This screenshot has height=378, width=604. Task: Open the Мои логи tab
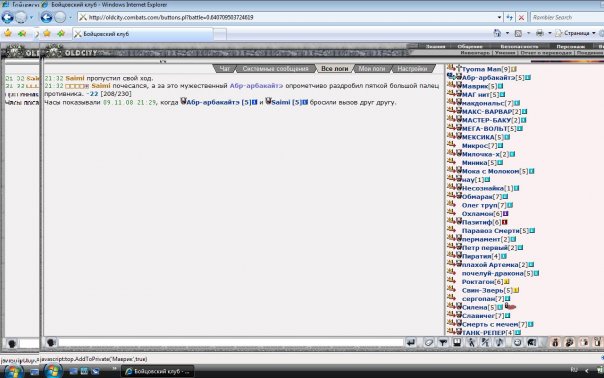[x=372, y=69]
